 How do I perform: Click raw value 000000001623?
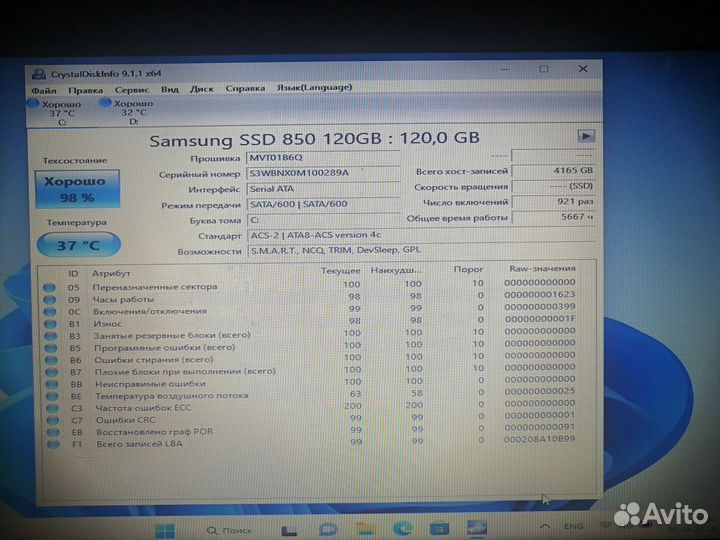point(540,294)
